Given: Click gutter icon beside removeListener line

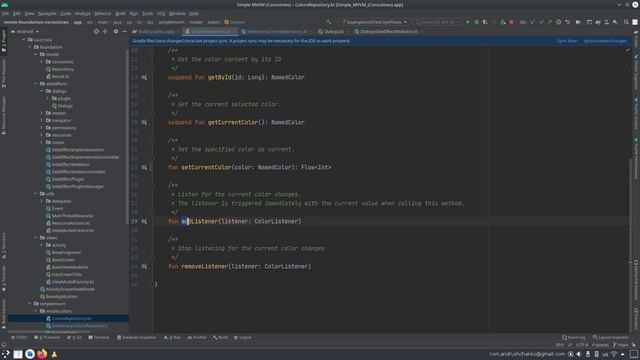Looking at the screenshot, I should click(144, 266).
